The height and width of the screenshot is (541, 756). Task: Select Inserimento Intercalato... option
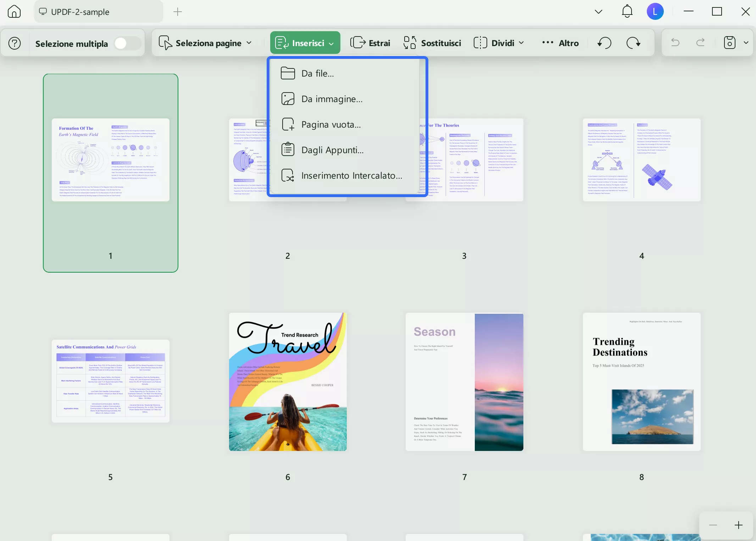click(351, 175)
